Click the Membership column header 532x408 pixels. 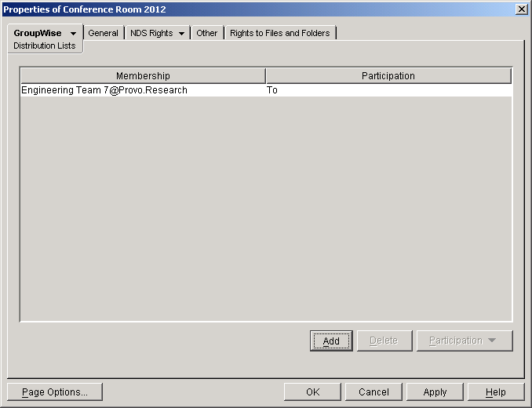pos(143,75)
